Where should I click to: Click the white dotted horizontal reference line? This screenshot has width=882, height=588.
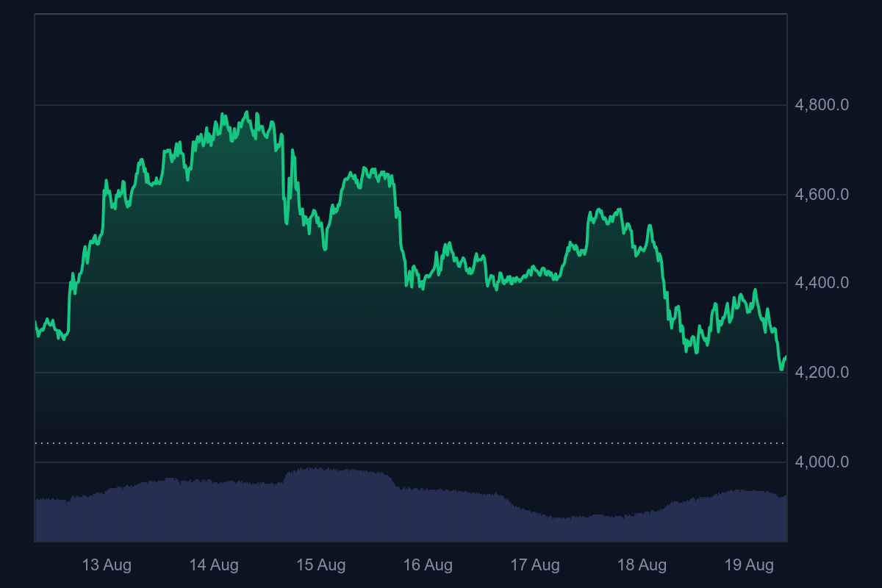click(x=410, y=443)
